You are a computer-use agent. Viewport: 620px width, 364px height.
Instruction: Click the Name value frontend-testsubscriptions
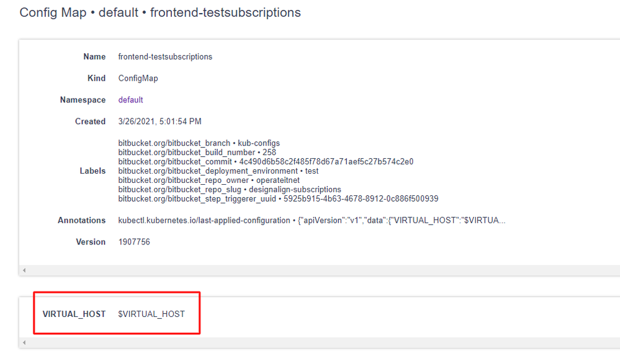(x=165, y=57)
